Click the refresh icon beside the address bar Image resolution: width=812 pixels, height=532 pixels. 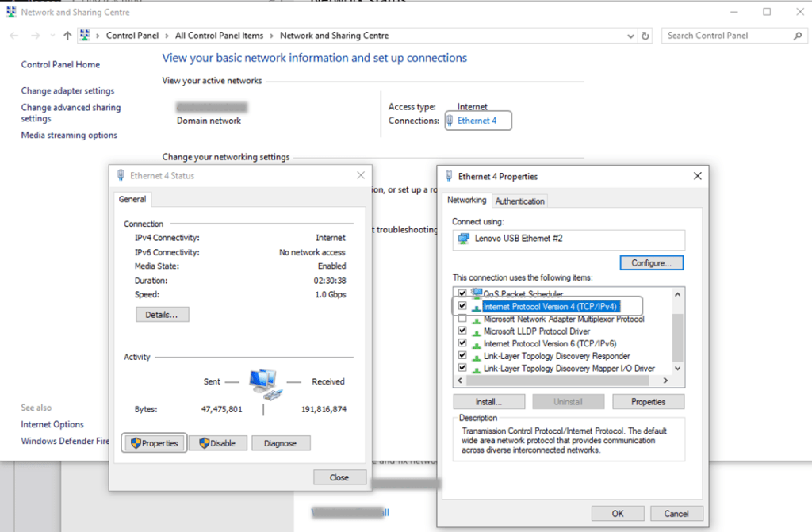pyautogui.click(x=646, y=36)
